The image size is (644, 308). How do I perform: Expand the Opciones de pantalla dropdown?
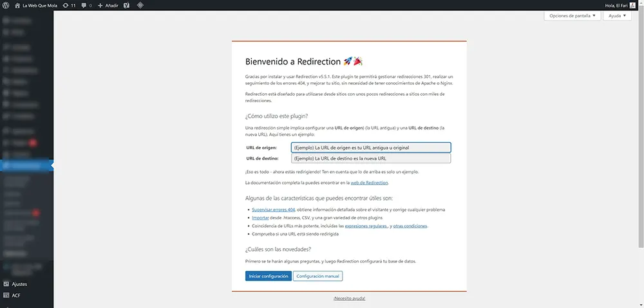(572, 16)
